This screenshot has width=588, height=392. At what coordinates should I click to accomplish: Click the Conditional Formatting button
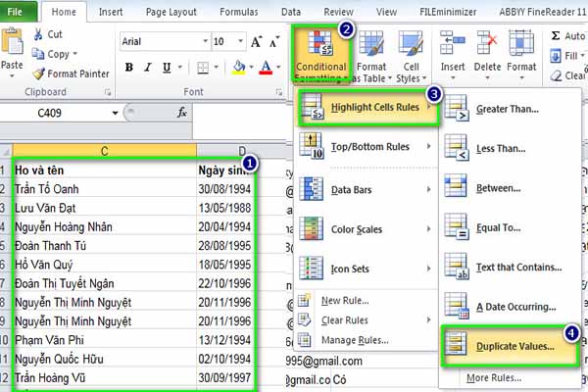coord(321,54)
